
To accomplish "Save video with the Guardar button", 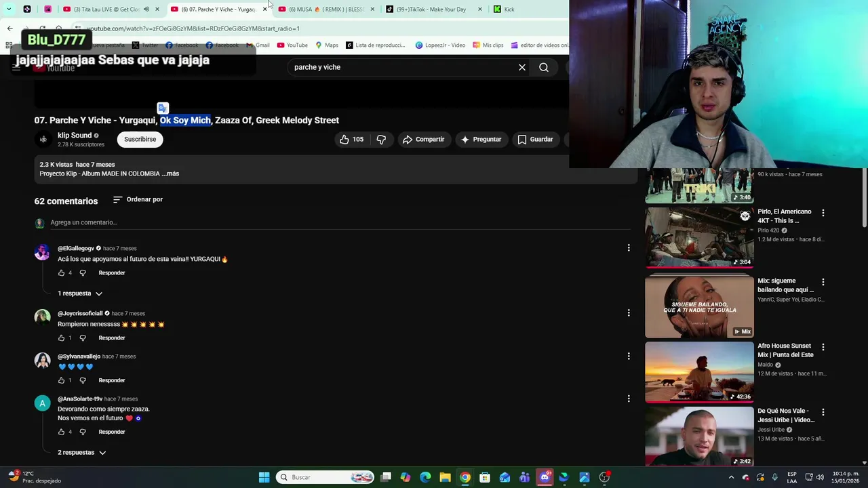I will [x=535, y=139].
